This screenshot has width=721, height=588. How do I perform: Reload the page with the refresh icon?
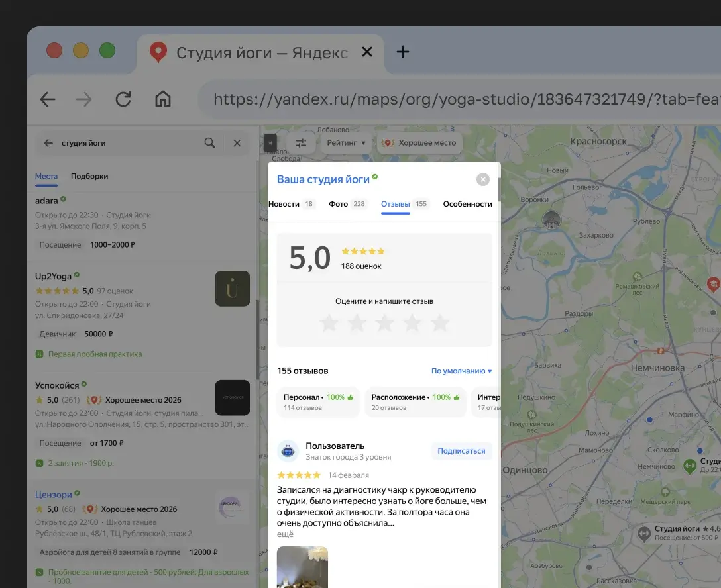pyautogui.click(x=123, y=99)
